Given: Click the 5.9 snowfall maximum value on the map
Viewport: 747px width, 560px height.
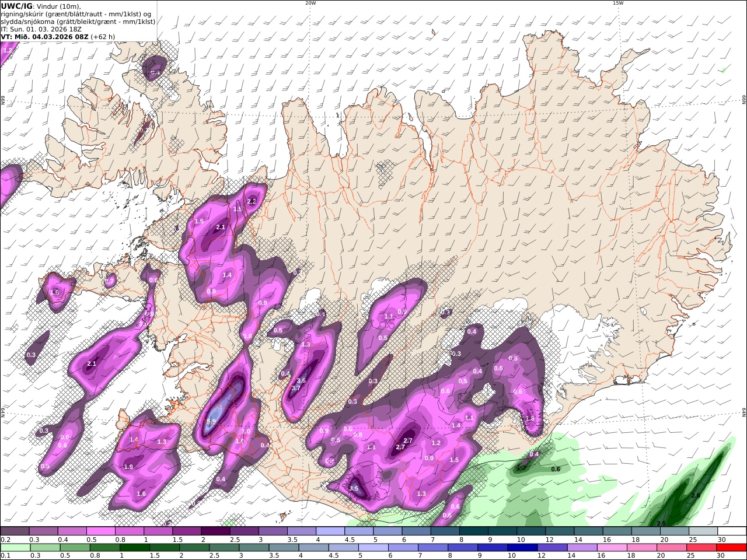Looking at the screenshot, I should [211, 421].
